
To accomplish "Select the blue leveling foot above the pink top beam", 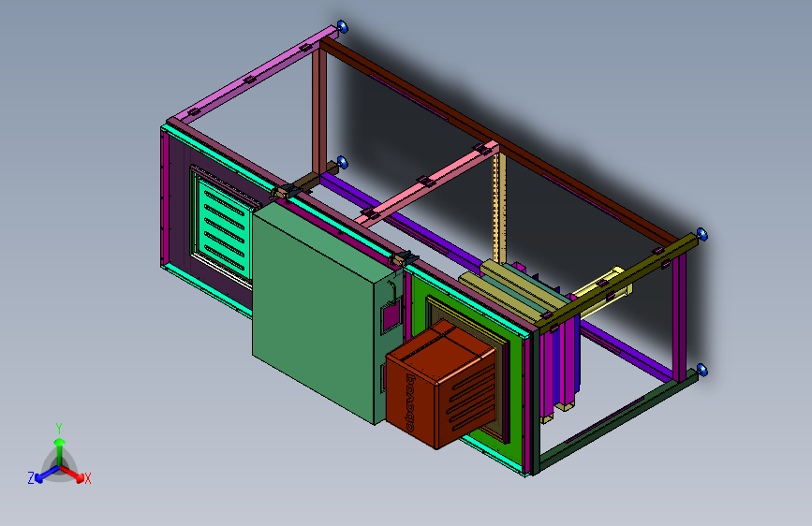I will 342,27.
